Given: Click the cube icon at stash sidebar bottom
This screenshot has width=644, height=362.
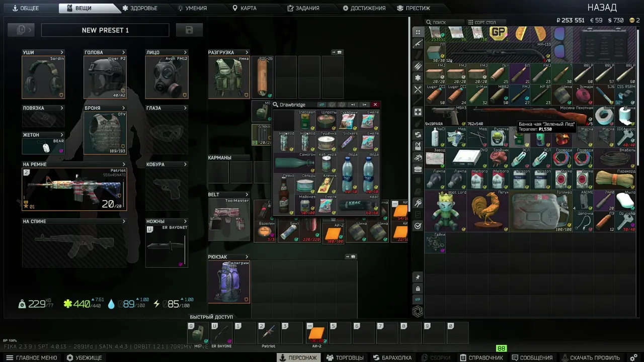Looking at the screenshot, I should click(418, 312).
